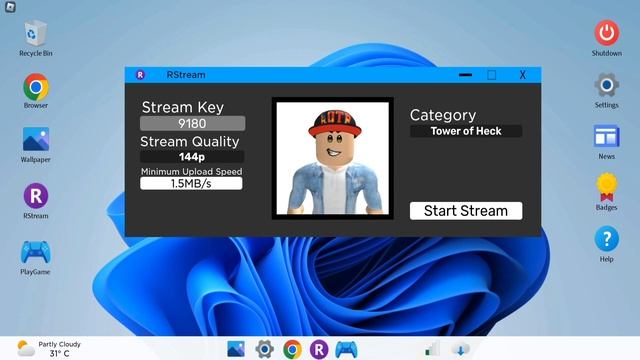Image resolution: width=640 pixels, height=360 pixels.
Task: Open the Stream Quality 144p selector
Action: (x=192, y=157)
